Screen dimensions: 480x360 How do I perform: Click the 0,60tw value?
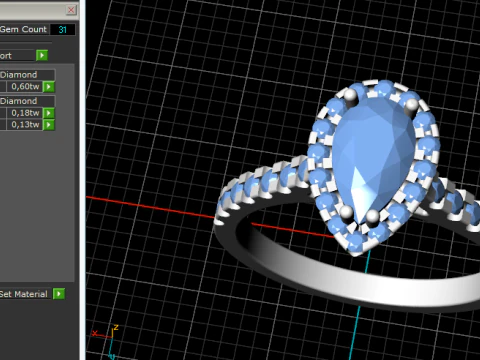24,87
